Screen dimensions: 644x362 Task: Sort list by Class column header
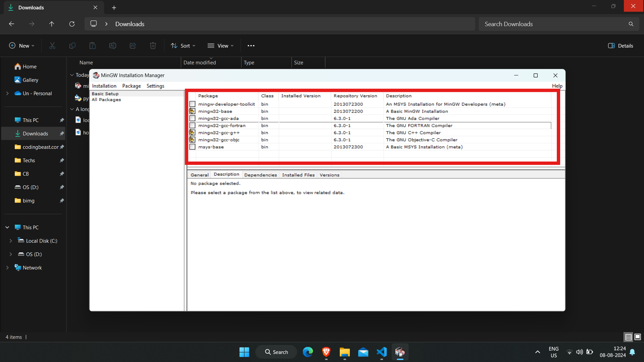click(x=268, y=96)
